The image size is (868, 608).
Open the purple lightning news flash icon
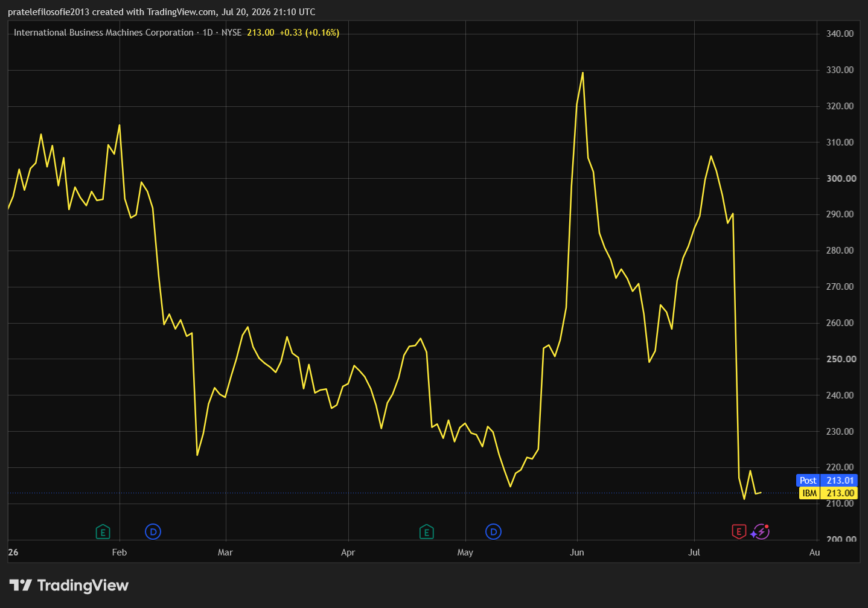pos(761,532)
